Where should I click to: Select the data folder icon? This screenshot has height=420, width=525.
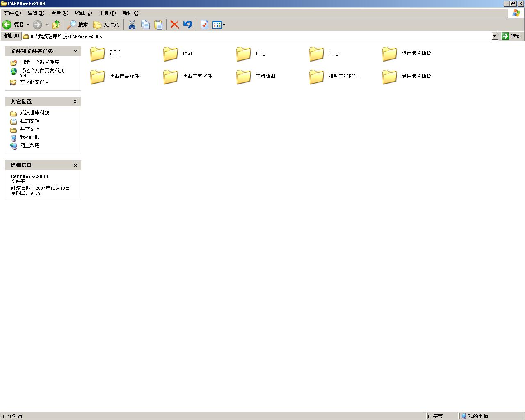click(98, 53)
